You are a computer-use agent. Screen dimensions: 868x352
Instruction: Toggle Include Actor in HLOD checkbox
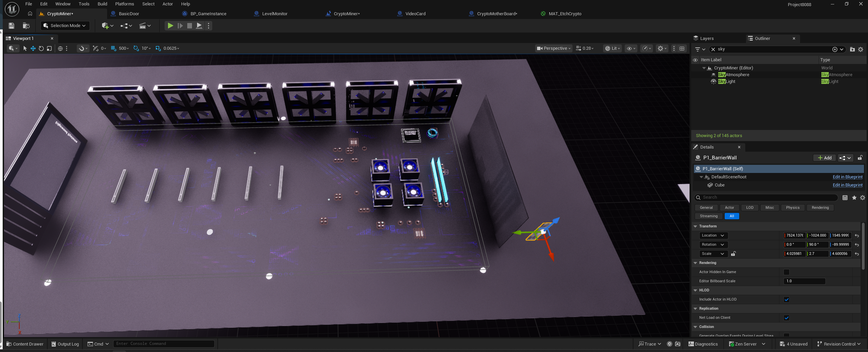pyautogui.click(x=786, y=299)
